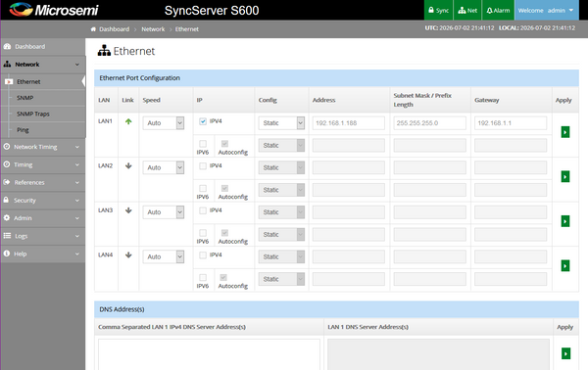Screen dimensions: 588x370
Task: Apply LAN4 Ethernet settings with green arrow
Action: tap(565, 265)
